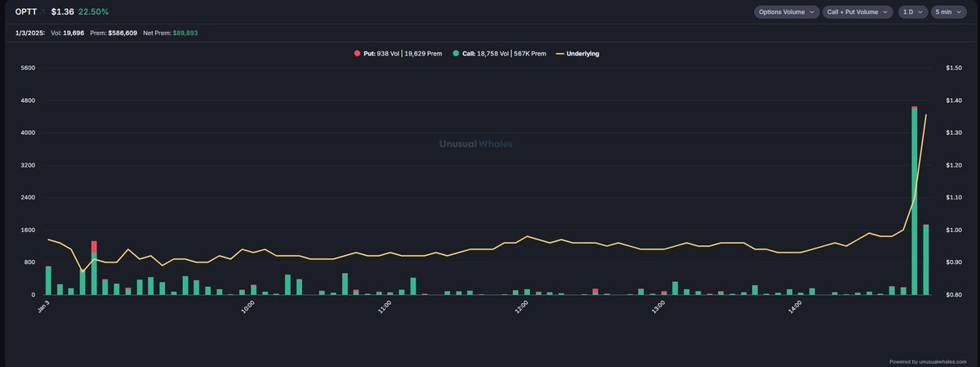Image resolution: width=980 pixels, height=367 pixels.
Task: Click the Net Prem: $89,893 value
Action: (170, 33)
